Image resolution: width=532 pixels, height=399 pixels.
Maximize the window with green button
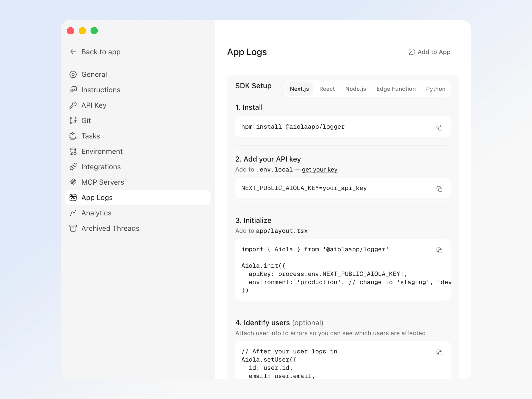pos(94,31)
